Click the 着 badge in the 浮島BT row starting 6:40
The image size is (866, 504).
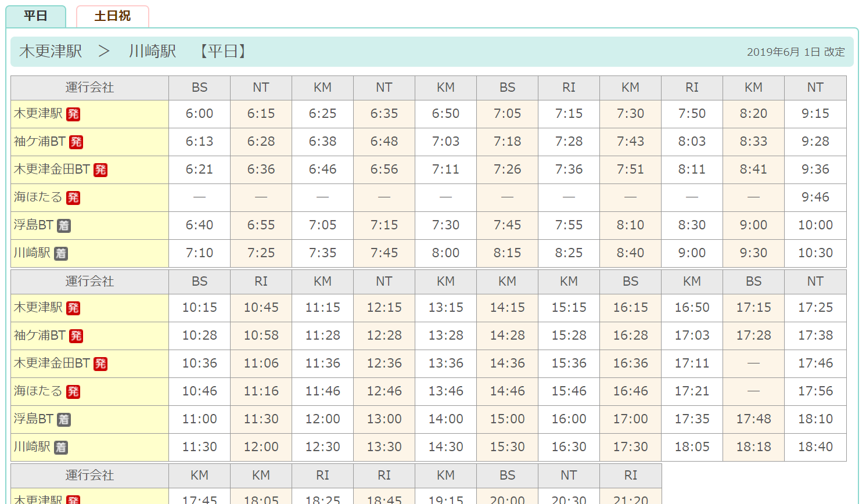click(x=64, y=226)
